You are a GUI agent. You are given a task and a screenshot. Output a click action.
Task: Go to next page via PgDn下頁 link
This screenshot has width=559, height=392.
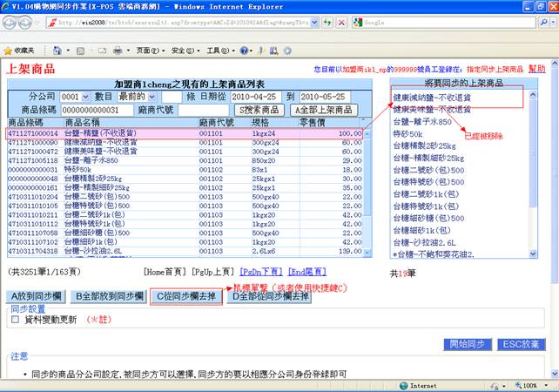tap(260, 273)
